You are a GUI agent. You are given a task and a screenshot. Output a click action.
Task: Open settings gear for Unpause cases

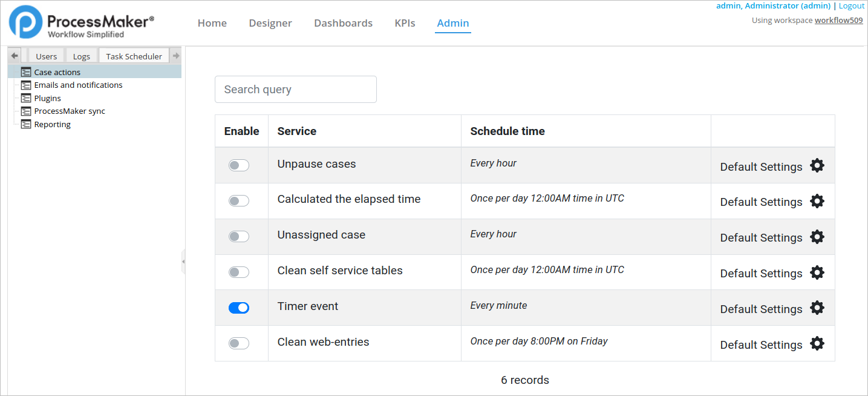(817, 166)
